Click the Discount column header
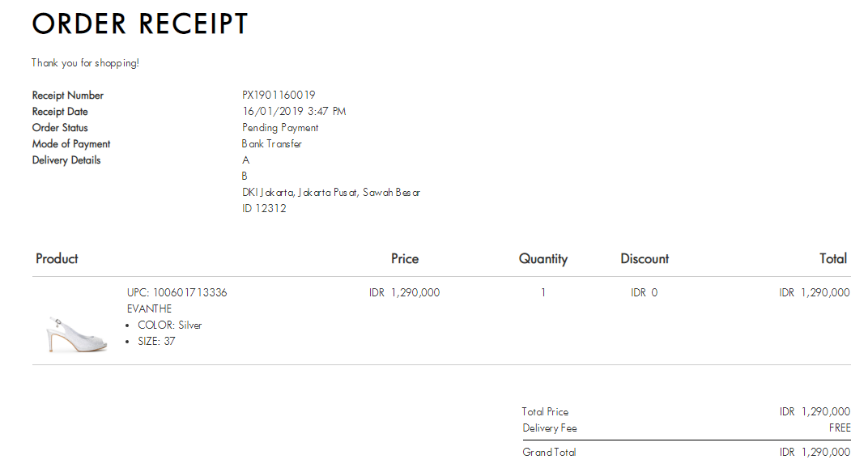 (x=645, y=258)
